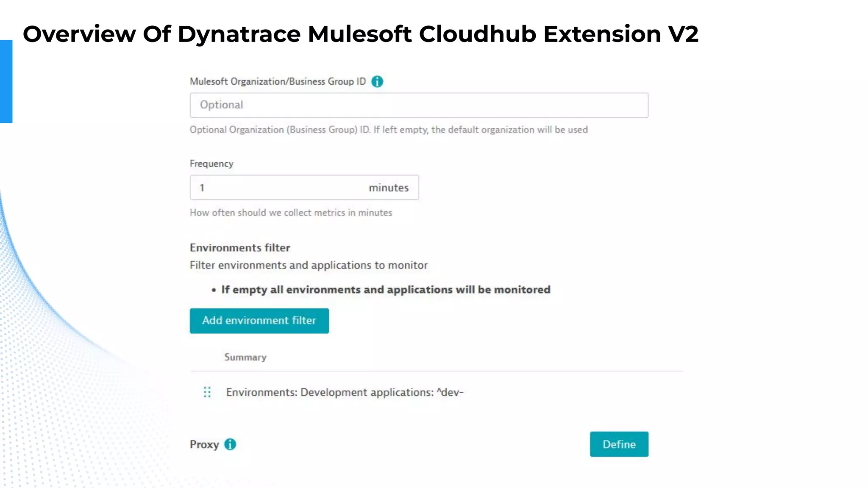This screenshot has width=868, height=488.
Task: Focus the Optional Organization ID input field
Action: 419,105
